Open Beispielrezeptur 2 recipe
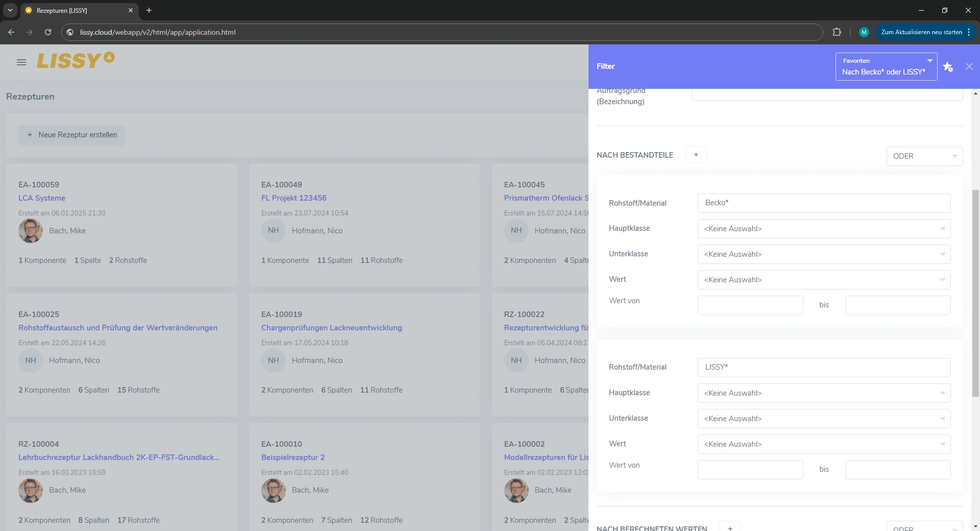This screenshot has width=980, height=531. pos(293,457)
